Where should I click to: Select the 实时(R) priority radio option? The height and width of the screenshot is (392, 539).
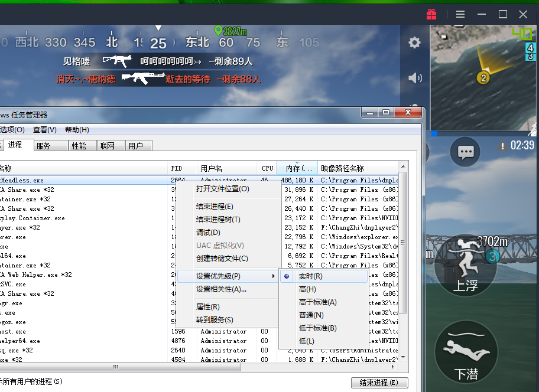308,275
